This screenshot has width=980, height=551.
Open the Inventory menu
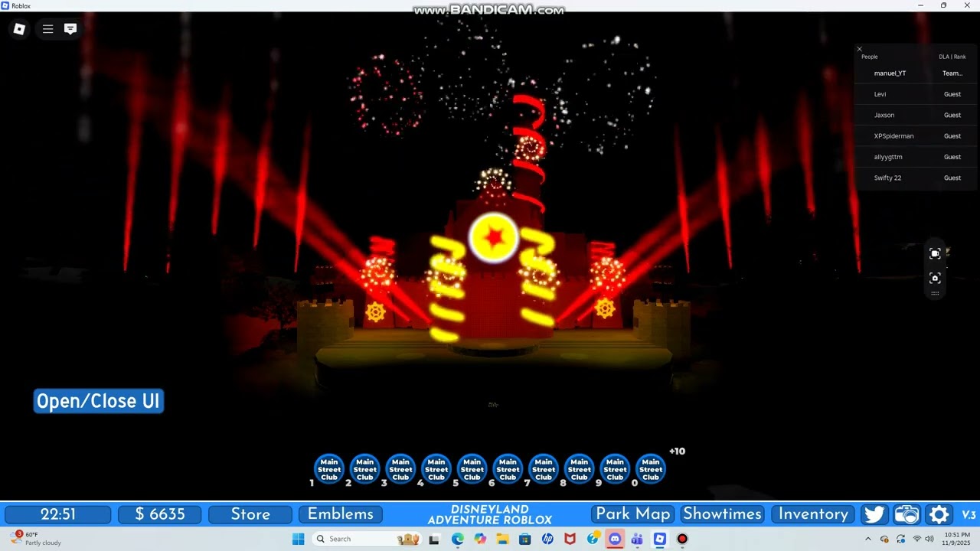point(813,514)
